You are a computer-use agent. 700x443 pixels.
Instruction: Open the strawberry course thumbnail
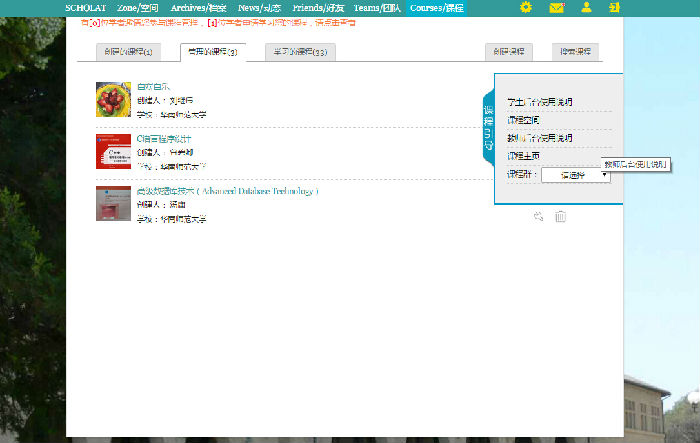coord(113,100)
